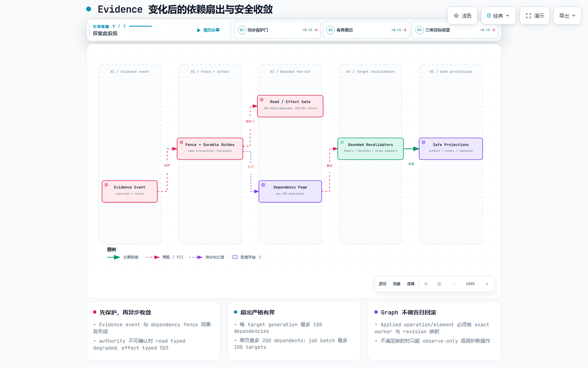Click the 先保护，再异步收敛 card heading

pyautogui.click(x=125, y=312)
